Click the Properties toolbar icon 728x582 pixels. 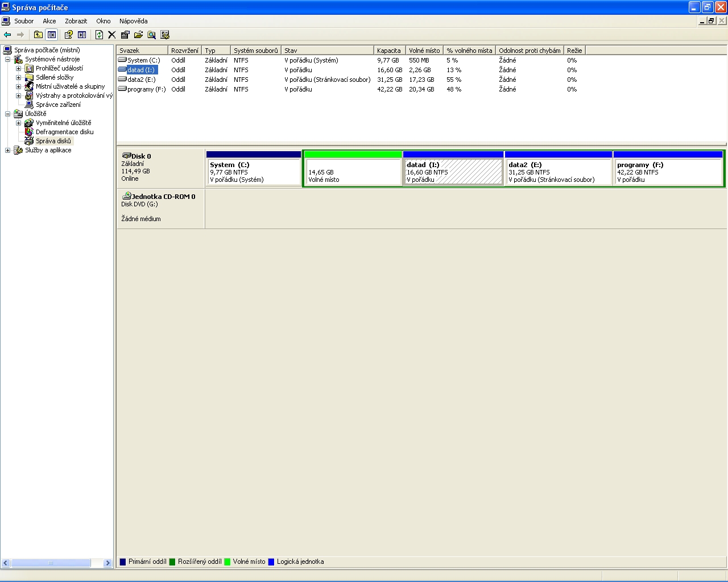click(125, 35)
